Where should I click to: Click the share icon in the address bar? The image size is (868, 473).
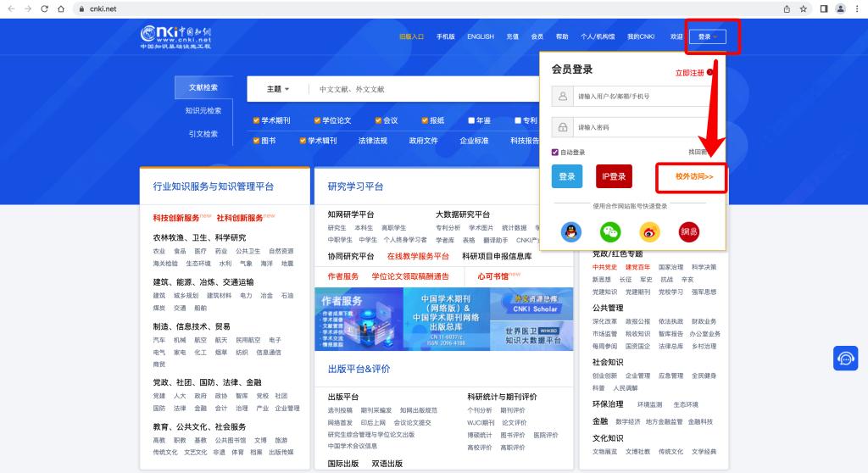(787, 8)
